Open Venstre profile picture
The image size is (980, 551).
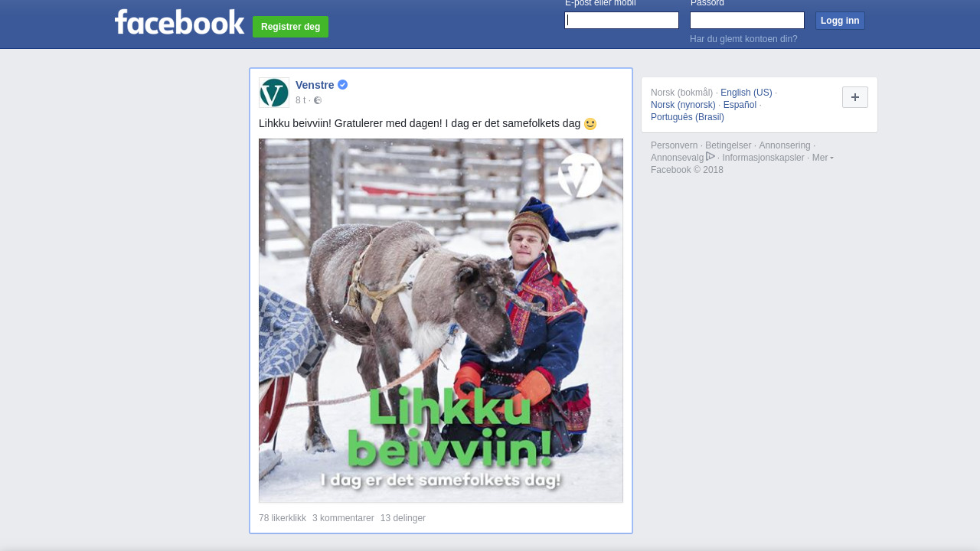coord(274,93)
